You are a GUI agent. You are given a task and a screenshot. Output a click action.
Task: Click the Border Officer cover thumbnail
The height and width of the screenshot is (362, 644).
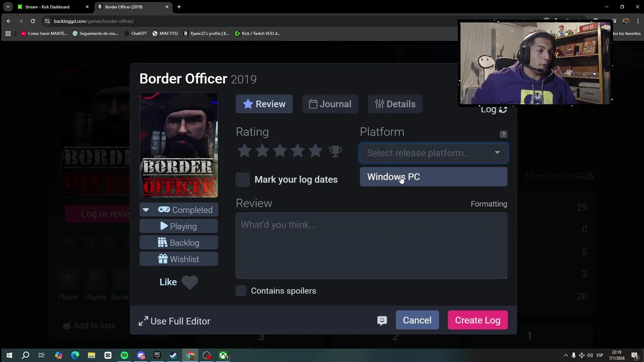[x=179, y=145]
